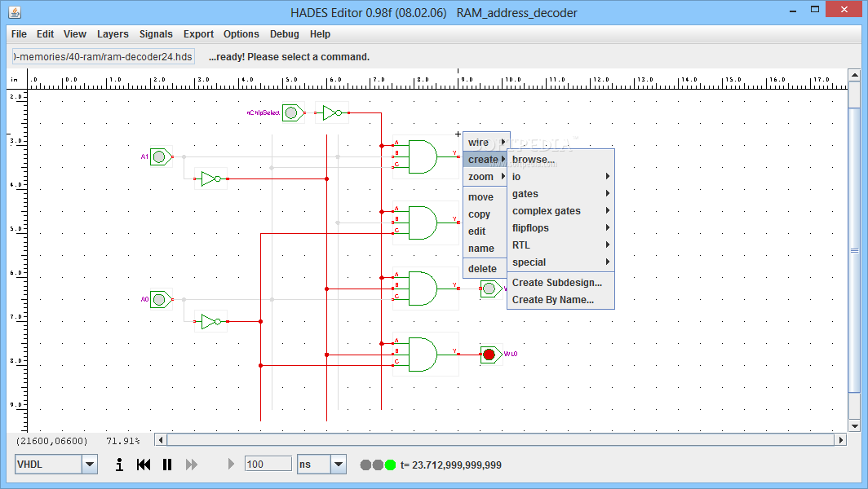
Task: Click the vertical scrollbar thumb
Action: pos(854,250)
